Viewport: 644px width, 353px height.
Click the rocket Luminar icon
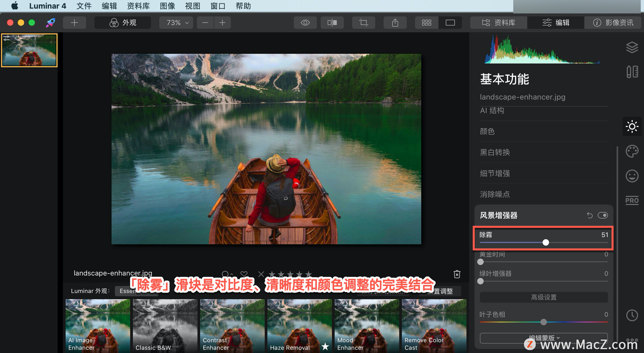tap(51, 22)
